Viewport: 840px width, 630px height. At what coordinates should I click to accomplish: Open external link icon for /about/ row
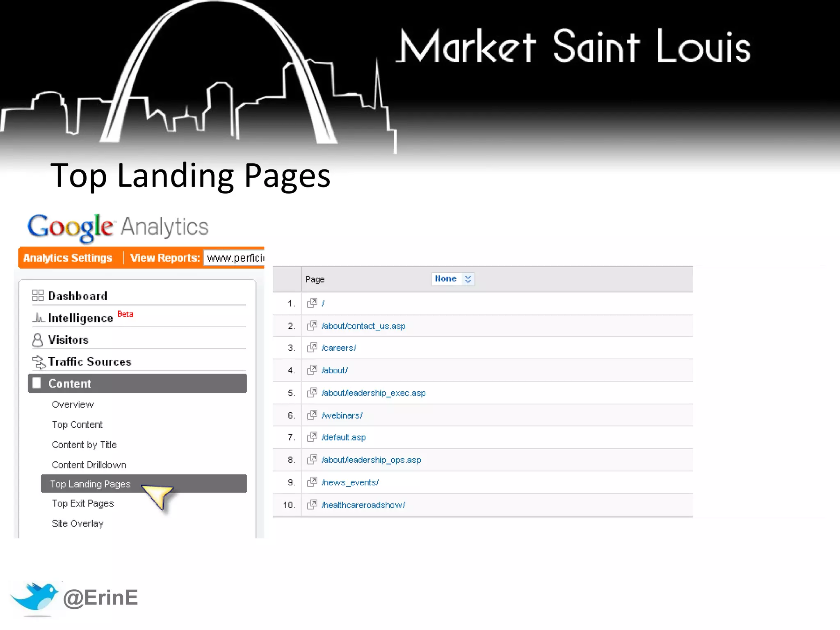coord(312,370)
